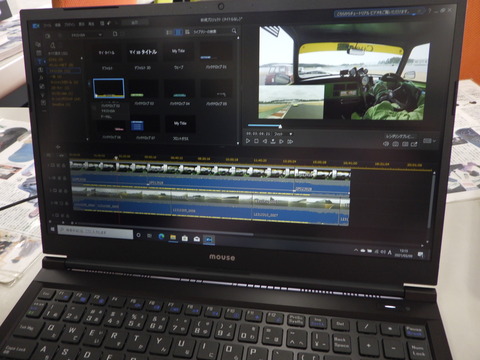Select the top track car interior video clip

[210, 169]
